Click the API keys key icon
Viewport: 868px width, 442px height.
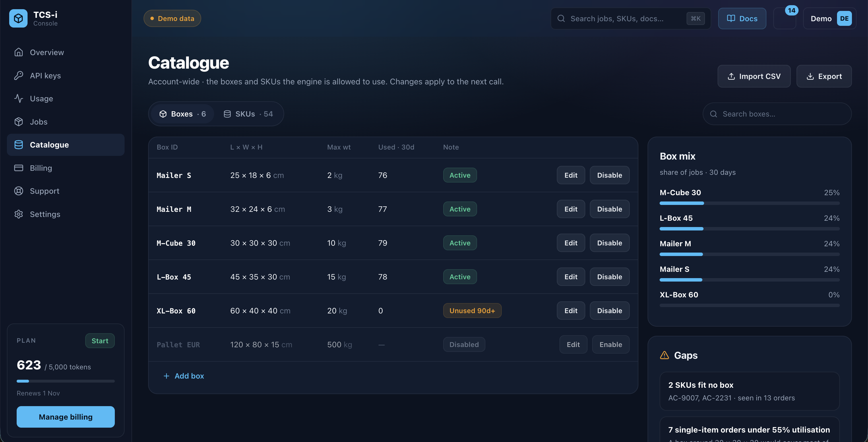(19, 75)
